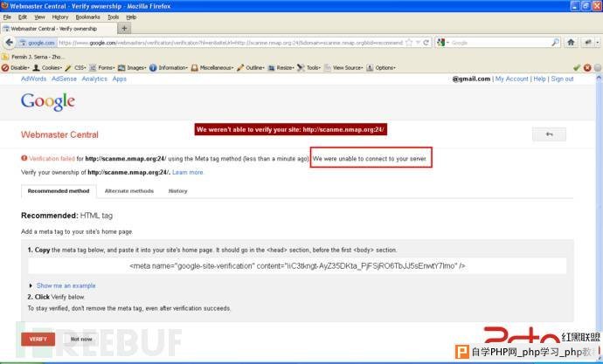The height and width of the screenshot is (364, 603).
Task: Open the Apps link
Action: 119,79
